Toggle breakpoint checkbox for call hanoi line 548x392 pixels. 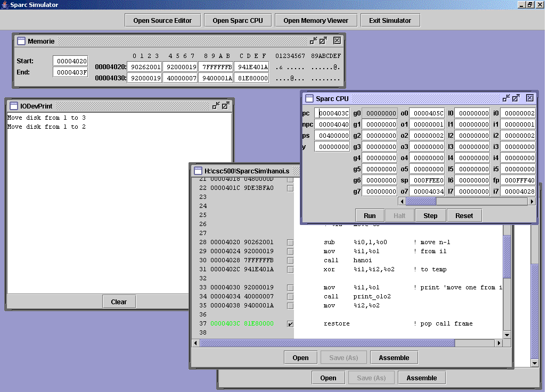coord(290,261)
